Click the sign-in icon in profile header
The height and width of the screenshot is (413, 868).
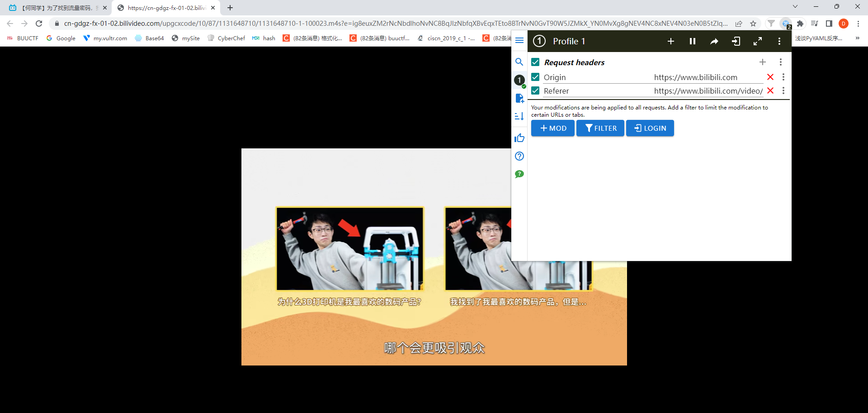coord(736,41)
